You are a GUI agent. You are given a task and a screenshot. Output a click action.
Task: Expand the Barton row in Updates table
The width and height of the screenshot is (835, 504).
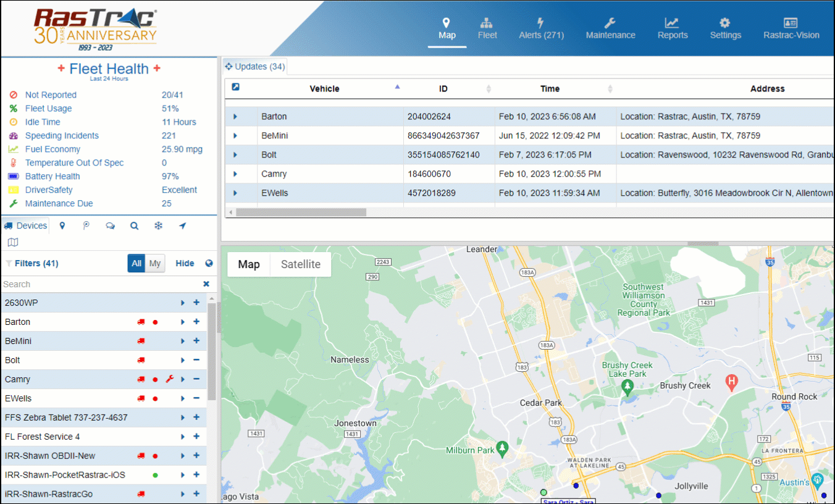(235, 117)
